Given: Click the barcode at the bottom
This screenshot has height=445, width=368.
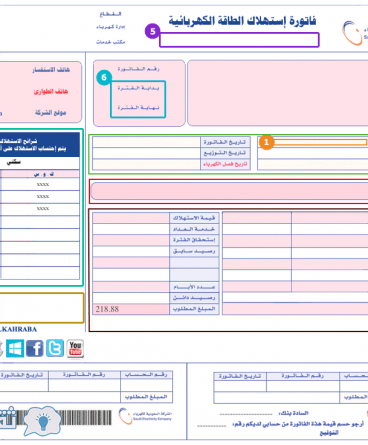Looking at the screenshot, I should click(63, 417).
